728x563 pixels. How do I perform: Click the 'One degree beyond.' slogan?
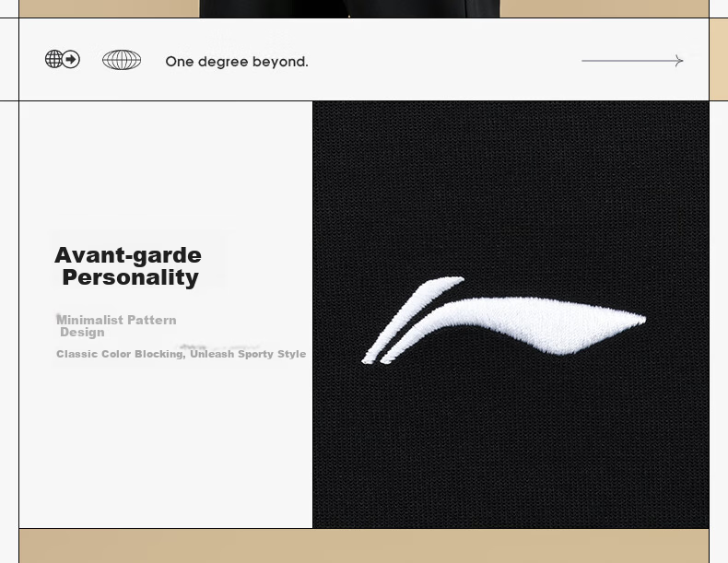(237, 62)
